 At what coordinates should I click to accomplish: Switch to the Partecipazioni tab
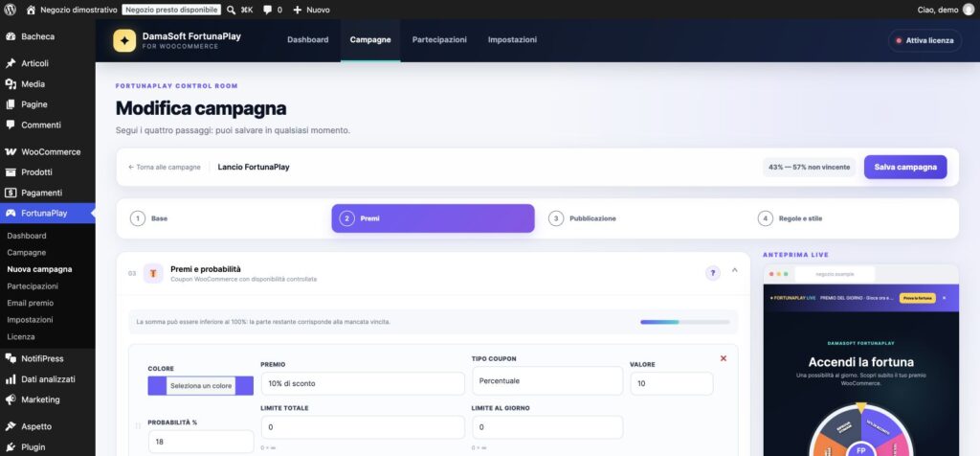coord(439,40)
